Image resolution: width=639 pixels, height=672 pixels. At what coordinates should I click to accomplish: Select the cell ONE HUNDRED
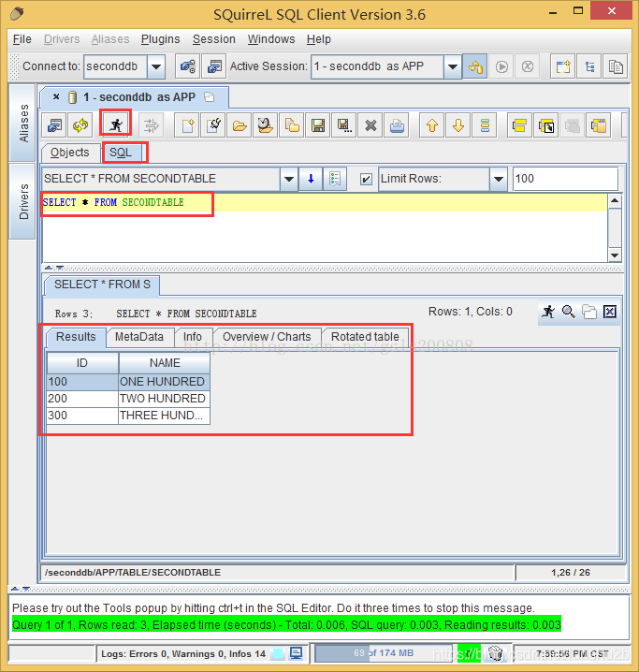tap(164, 382)
